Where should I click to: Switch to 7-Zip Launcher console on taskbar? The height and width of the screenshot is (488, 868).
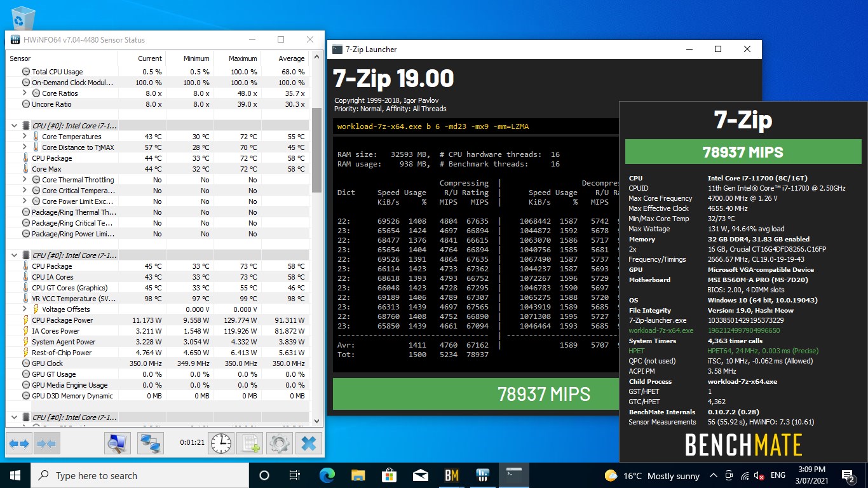tap(514, 475)
